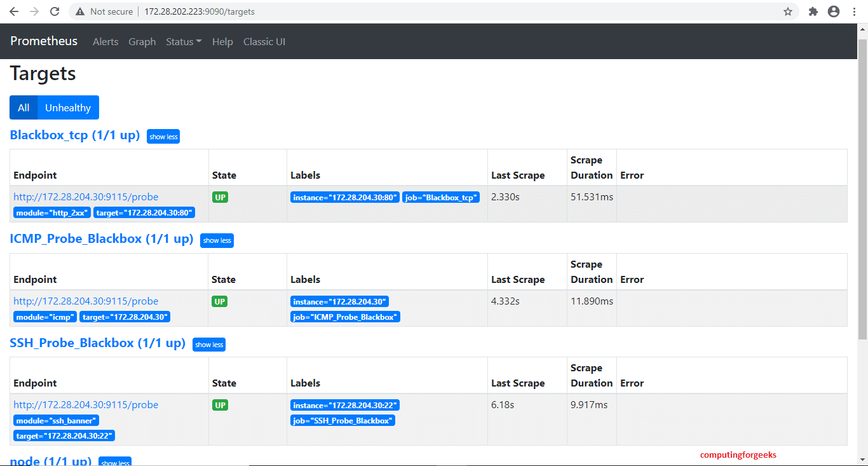Click the module ssh_banner label badge
Viewport: 868px width, 466px height.
coord(56,420)
